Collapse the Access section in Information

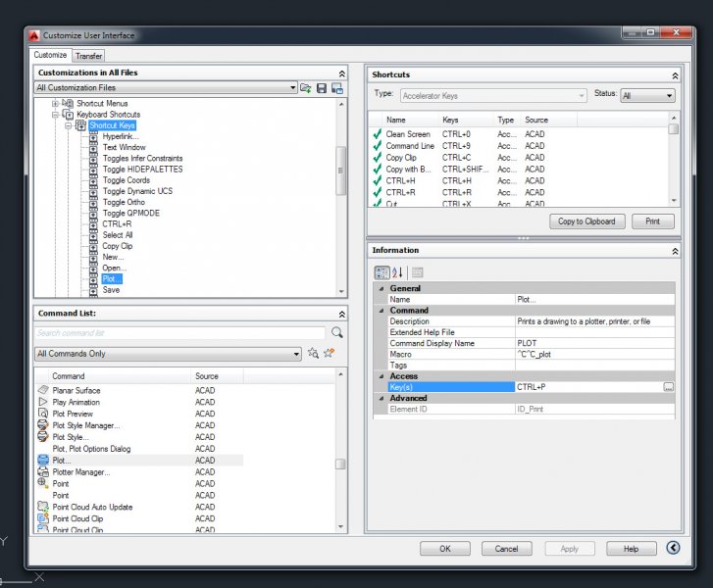(x=381, y=376)
